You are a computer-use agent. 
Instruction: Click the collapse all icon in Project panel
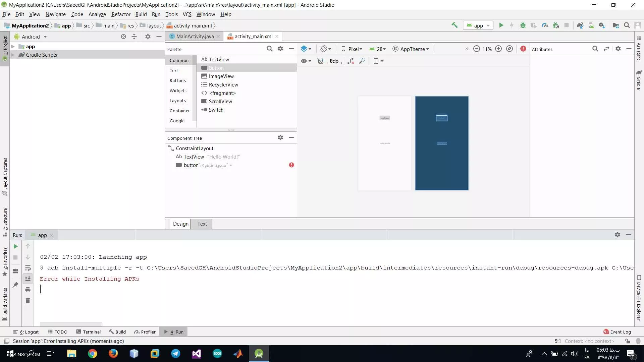tap(134, 37)
